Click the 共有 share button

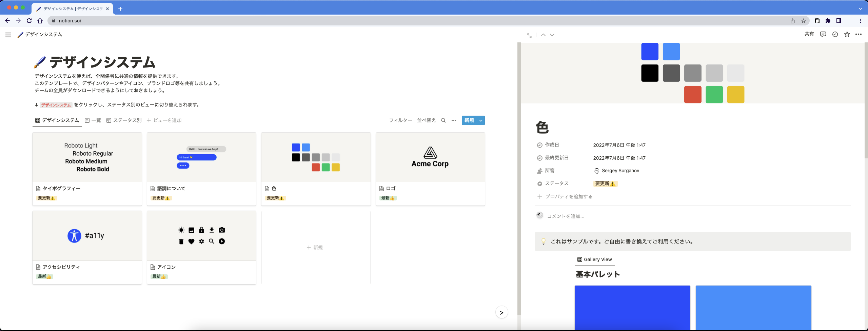click(x=809, y=34)
